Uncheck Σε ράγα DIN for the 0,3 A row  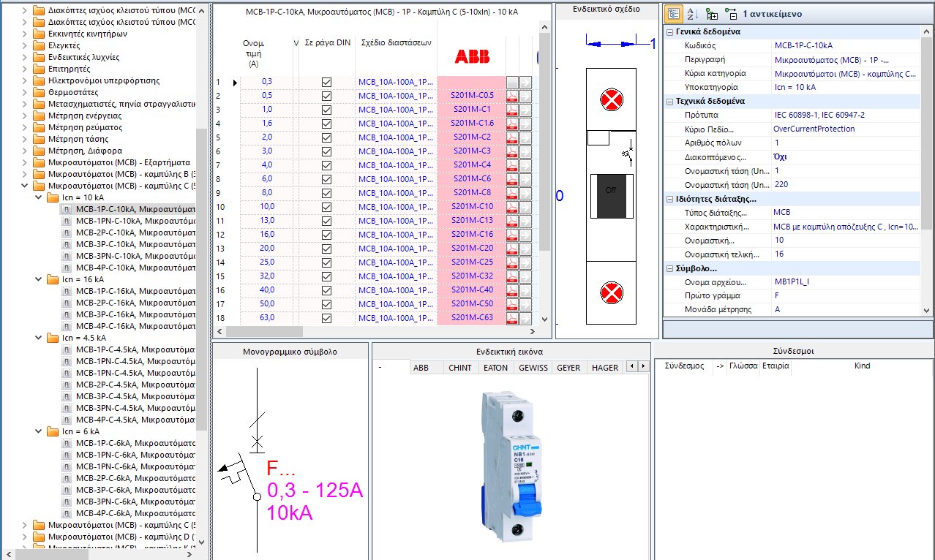pyautogui.click(x=326, y=83)
